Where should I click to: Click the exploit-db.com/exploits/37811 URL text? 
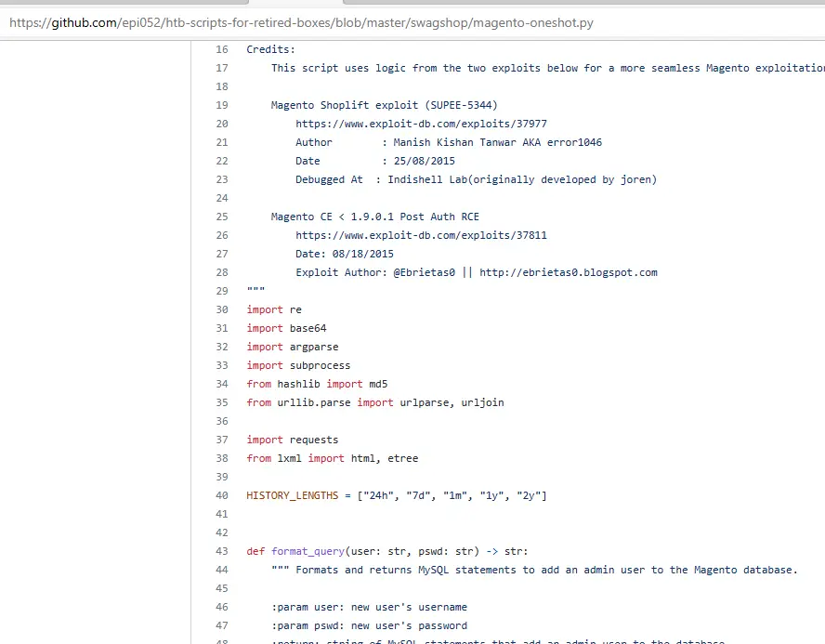[421, 235]
